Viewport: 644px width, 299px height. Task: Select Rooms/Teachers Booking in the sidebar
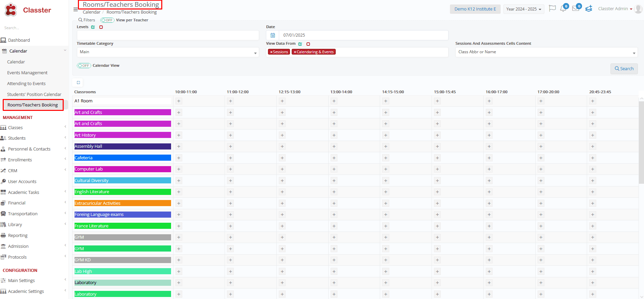tap(33, 105)
